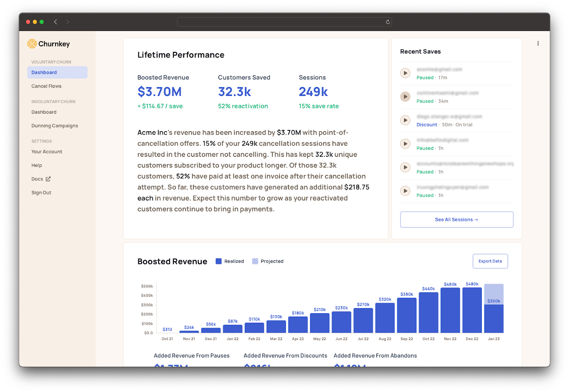Go to Involuntary Churn Dashboard

(x=44, y=112)
